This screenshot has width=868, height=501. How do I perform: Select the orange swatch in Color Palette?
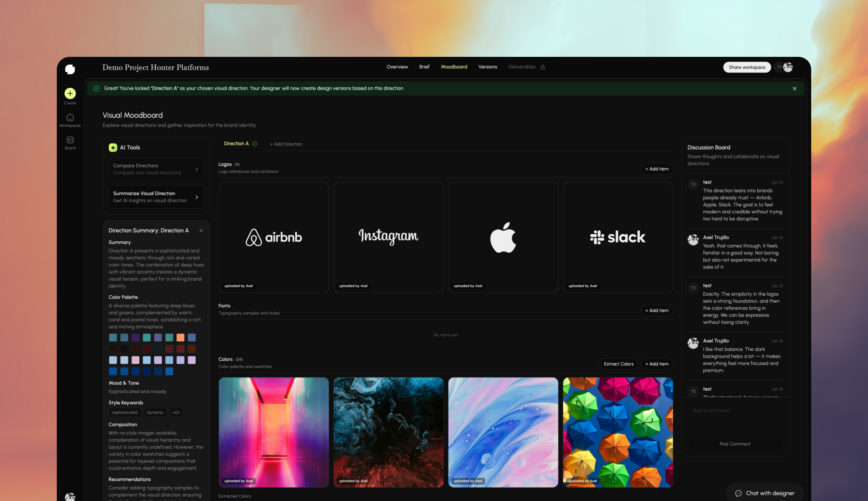click(181, 337)
